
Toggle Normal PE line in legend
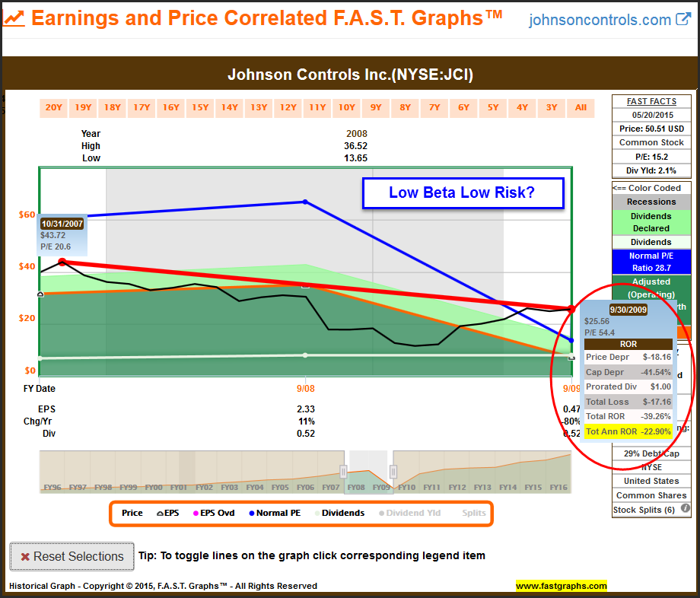(272, 513)
